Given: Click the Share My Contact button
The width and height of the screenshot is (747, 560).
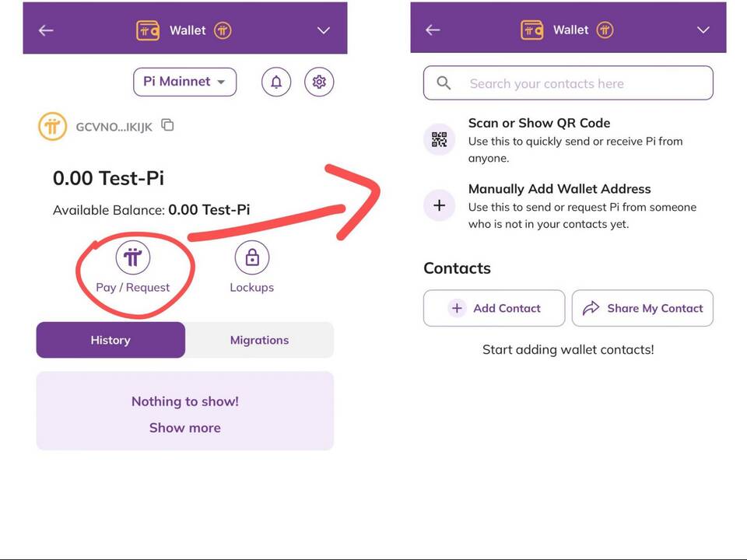Looking at the screenshot, I should coord(642,308).
